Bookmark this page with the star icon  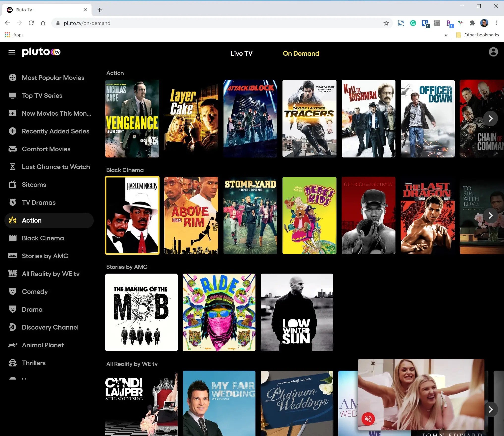pyautogui.click(x=386, y=23)
